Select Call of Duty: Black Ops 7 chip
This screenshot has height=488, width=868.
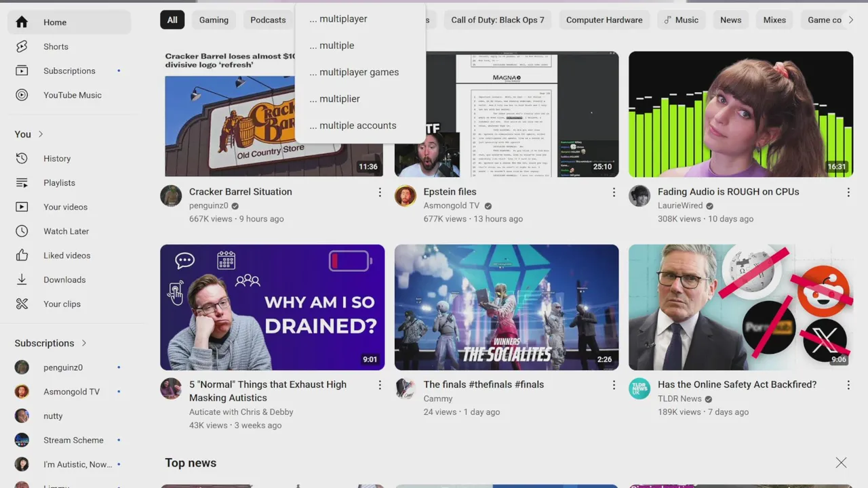(x=498, y=20)
